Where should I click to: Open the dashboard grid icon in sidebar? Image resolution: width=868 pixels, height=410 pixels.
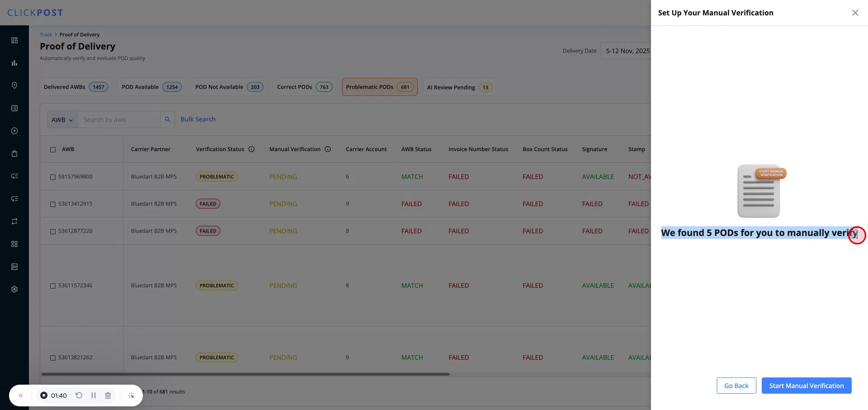click(14, 40)
